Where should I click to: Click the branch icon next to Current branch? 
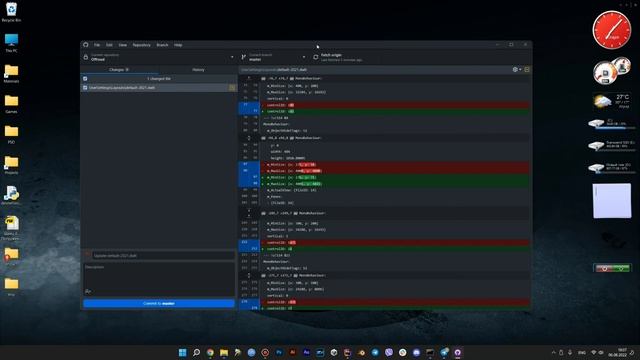[x=244, y=57]
